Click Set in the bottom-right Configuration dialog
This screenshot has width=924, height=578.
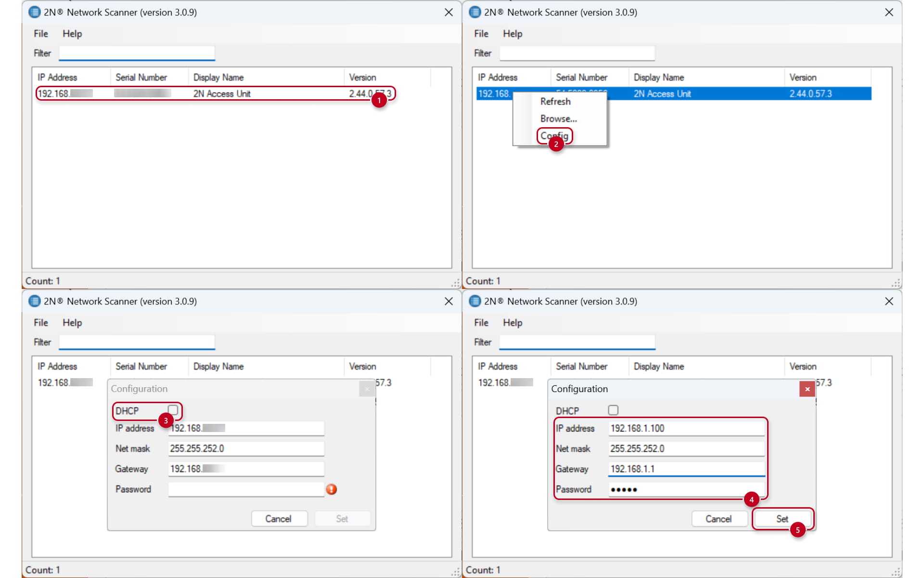(783, 519)
